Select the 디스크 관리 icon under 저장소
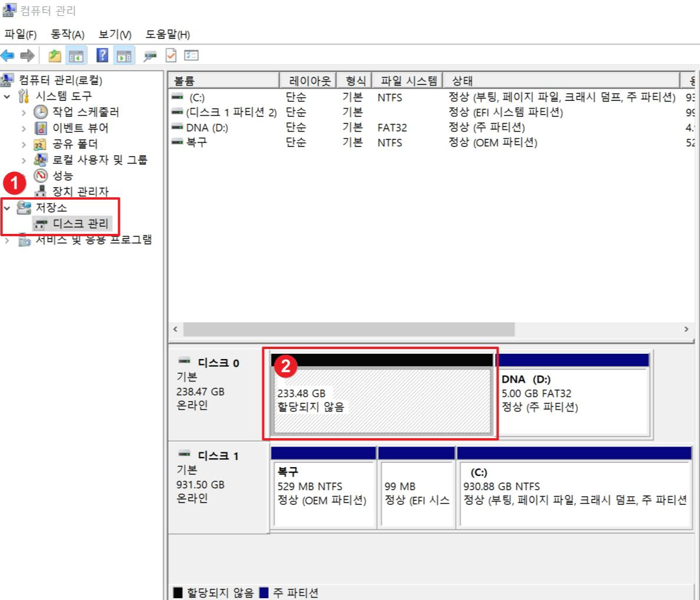Viewport: 700px width, 600px height. tap(41, 222)
